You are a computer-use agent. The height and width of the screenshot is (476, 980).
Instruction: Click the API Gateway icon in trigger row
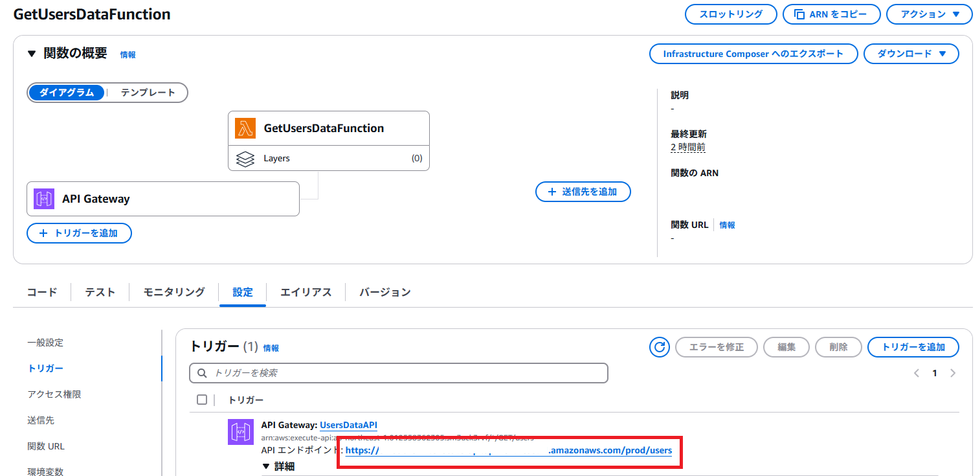[x=241, y=432]
